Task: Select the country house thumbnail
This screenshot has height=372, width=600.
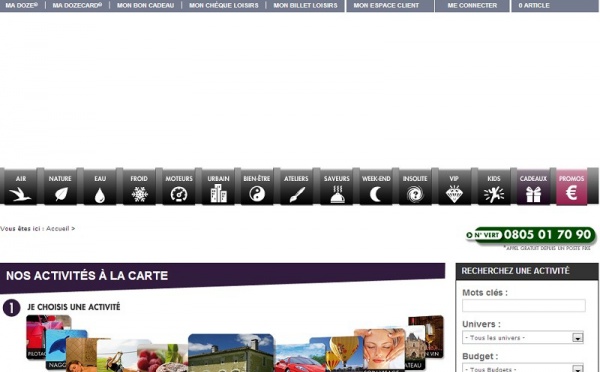Action: (231, 353)
